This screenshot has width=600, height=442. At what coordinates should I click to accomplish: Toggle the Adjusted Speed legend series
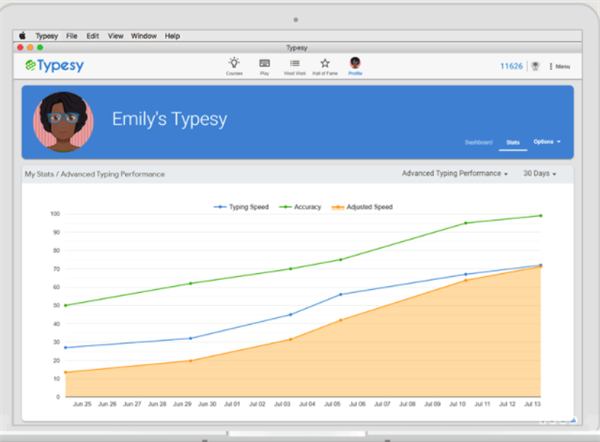coord(362,207)
